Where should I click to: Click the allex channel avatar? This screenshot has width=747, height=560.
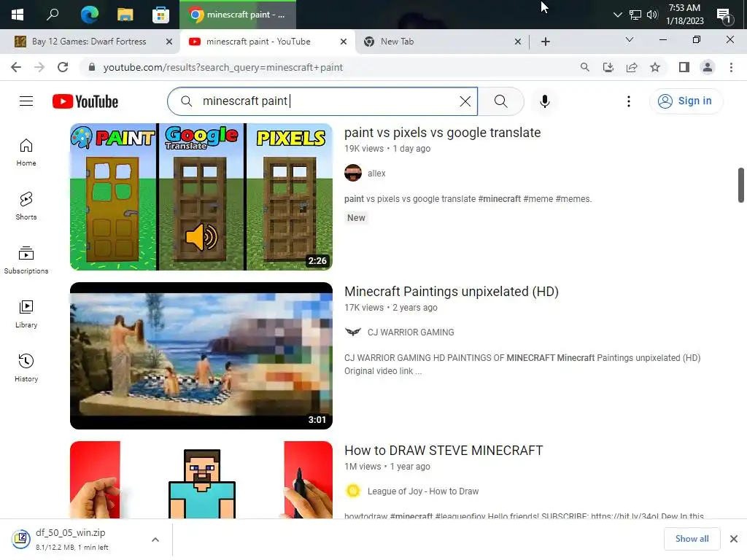353,173
